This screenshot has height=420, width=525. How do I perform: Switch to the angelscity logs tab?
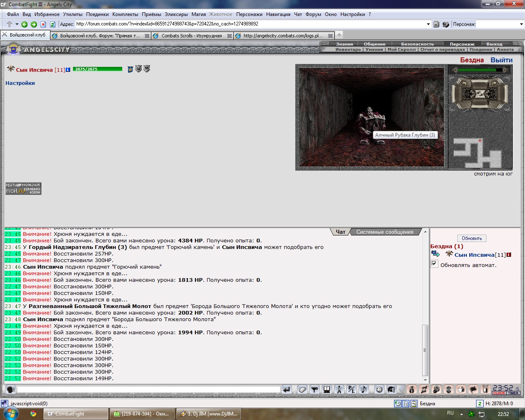point(283,36)
